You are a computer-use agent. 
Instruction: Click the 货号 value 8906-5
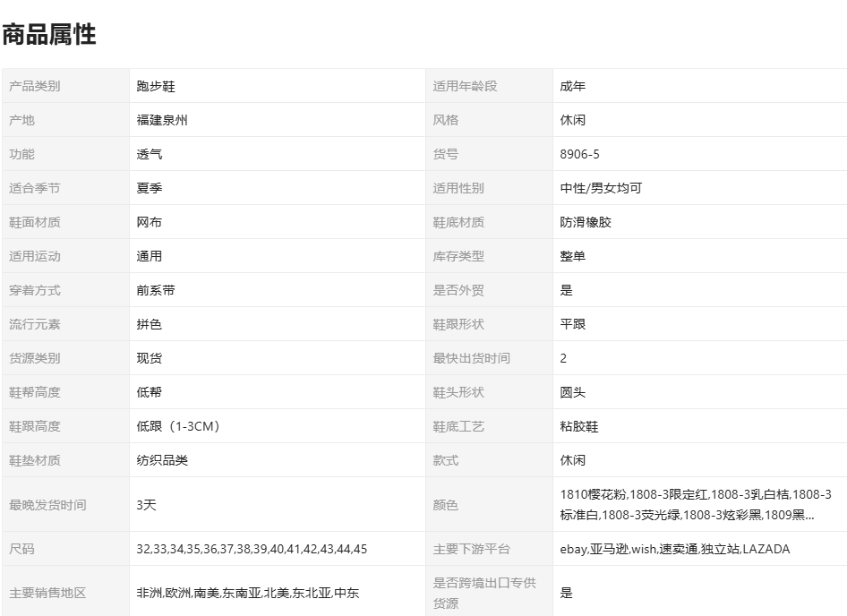tap(580, 154)
